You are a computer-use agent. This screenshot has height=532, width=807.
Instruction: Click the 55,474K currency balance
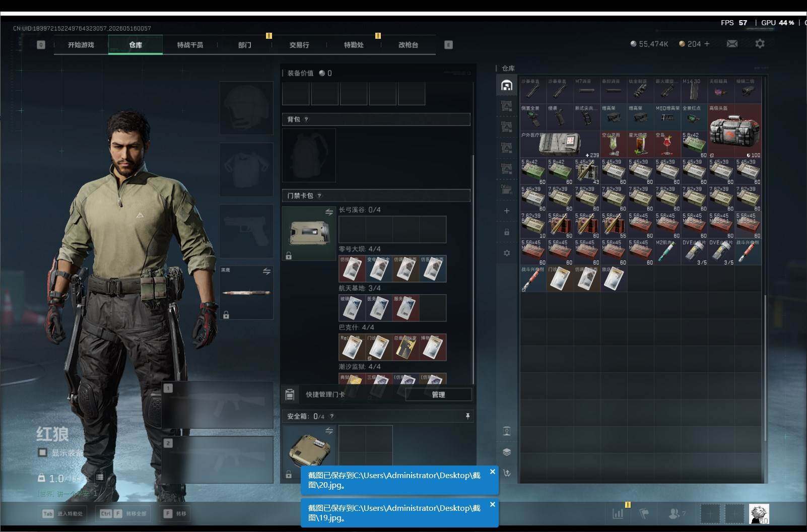tap(649, 44)
